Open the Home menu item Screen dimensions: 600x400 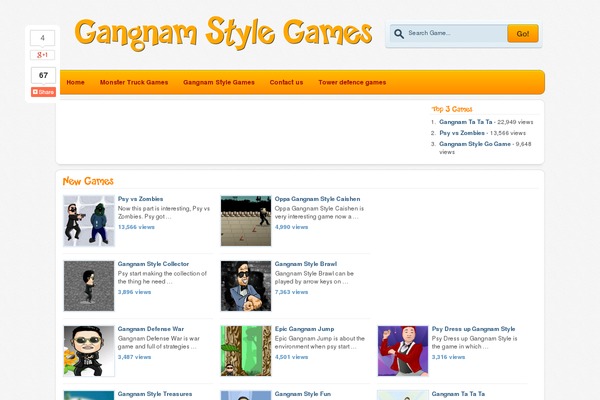75,82
